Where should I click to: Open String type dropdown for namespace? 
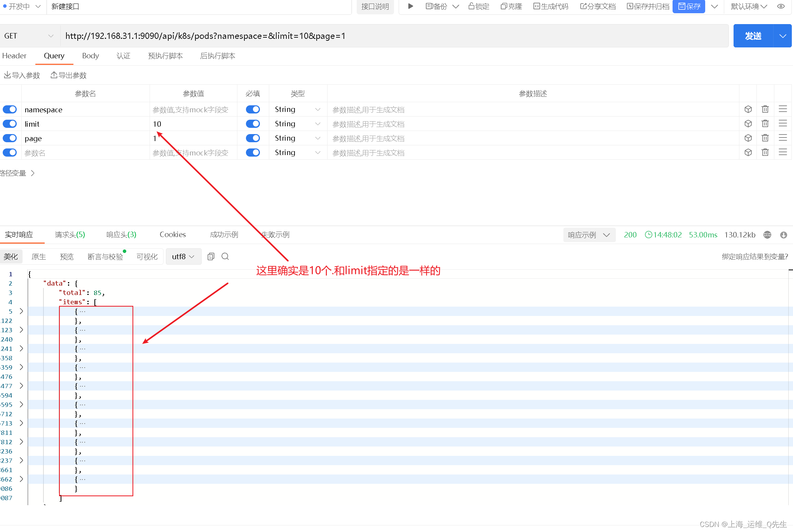point(298,110)
